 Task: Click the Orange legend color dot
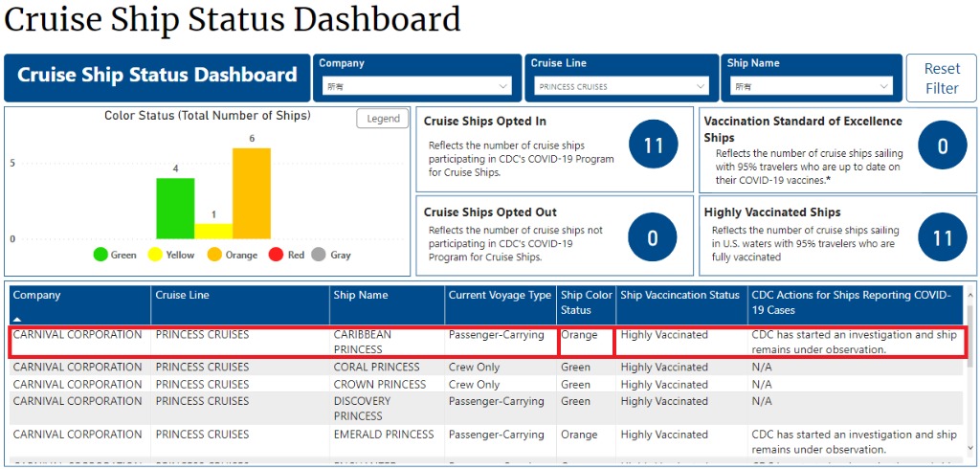214,256
